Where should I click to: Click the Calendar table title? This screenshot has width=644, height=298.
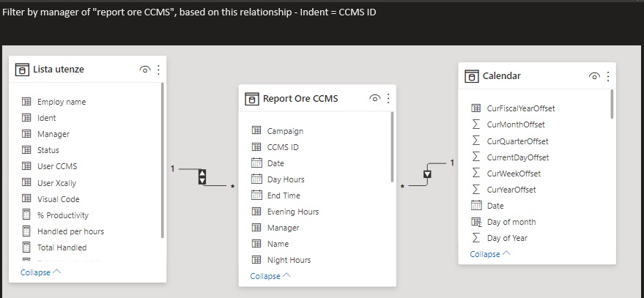502,76
